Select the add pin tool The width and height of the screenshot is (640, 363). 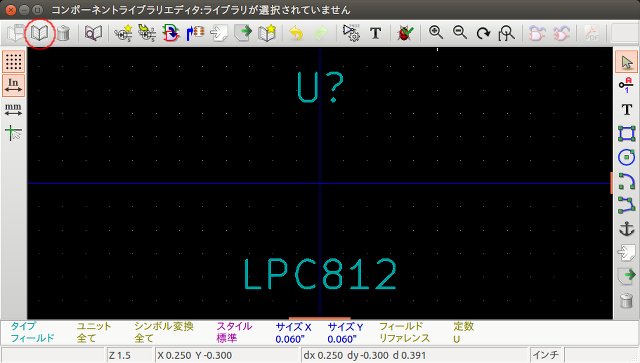[627, 85]
